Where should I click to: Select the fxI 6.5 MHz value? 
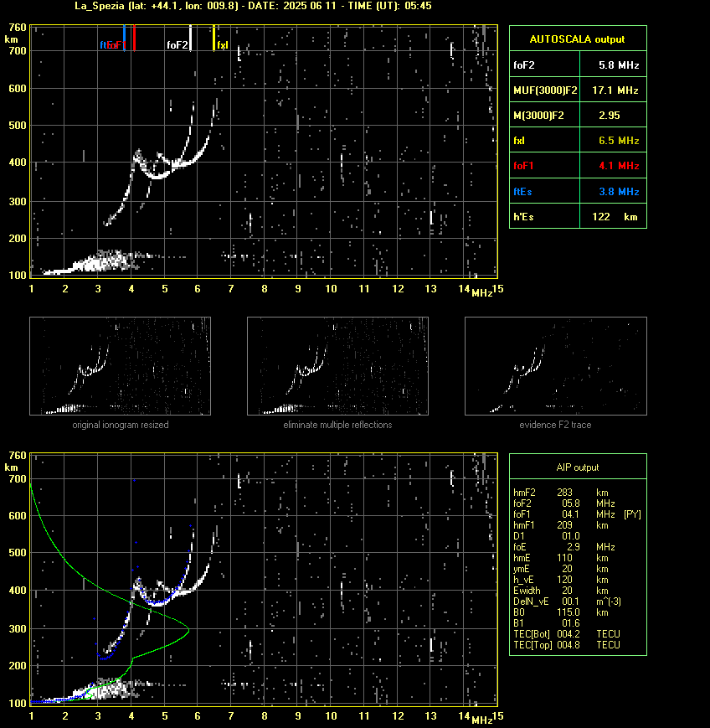(619, 140)
